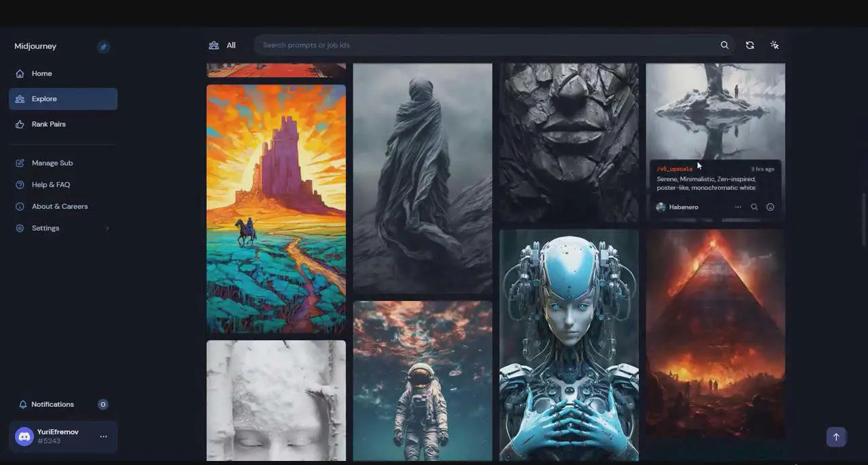The image size is (868, 465).
Task: Click the scroll-to-top arrow button
Action: click(835, 437)
